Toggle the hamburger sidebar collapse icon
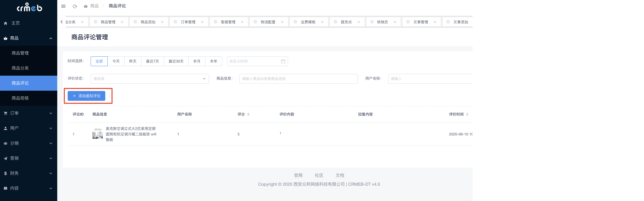 pos(64,6)
